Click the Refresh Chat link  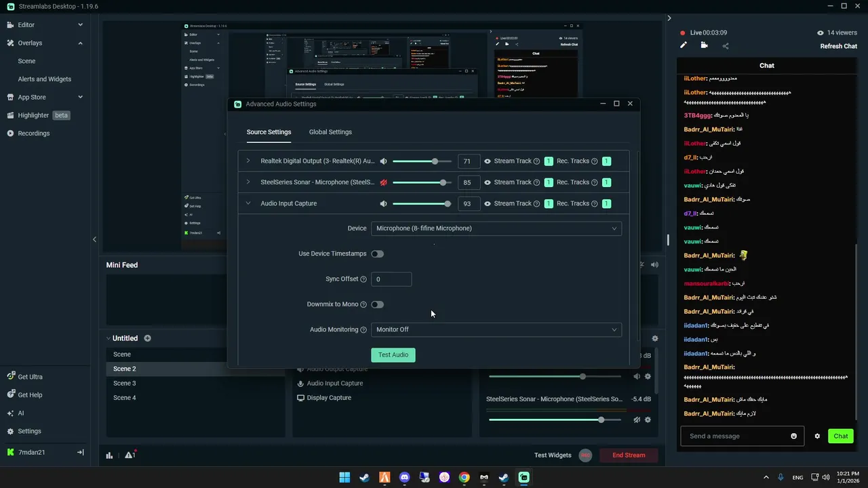[x=839, y=46]
